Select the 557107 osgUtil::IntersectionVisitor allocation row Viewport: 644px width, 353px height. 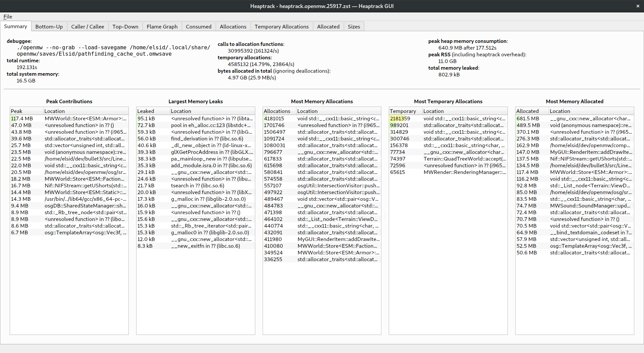pos(322,185)
